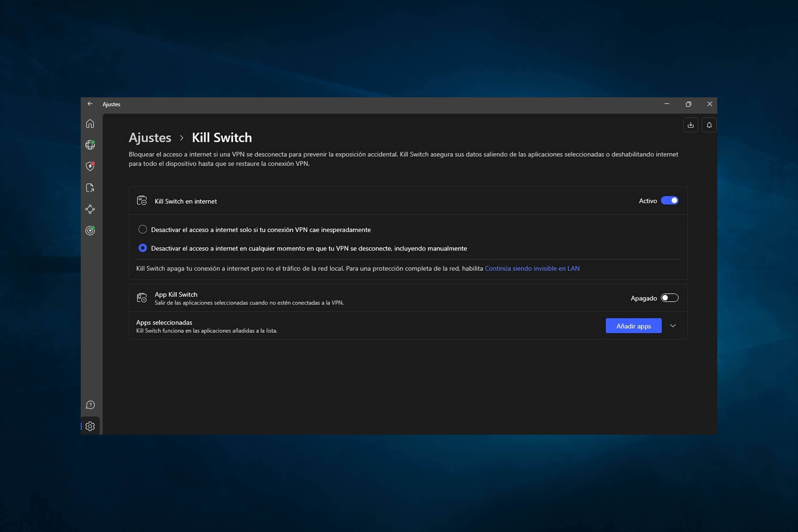Open the file share sidebar icon
The image size is (798, 532).
pyautogui.click(x=90, y=188)
